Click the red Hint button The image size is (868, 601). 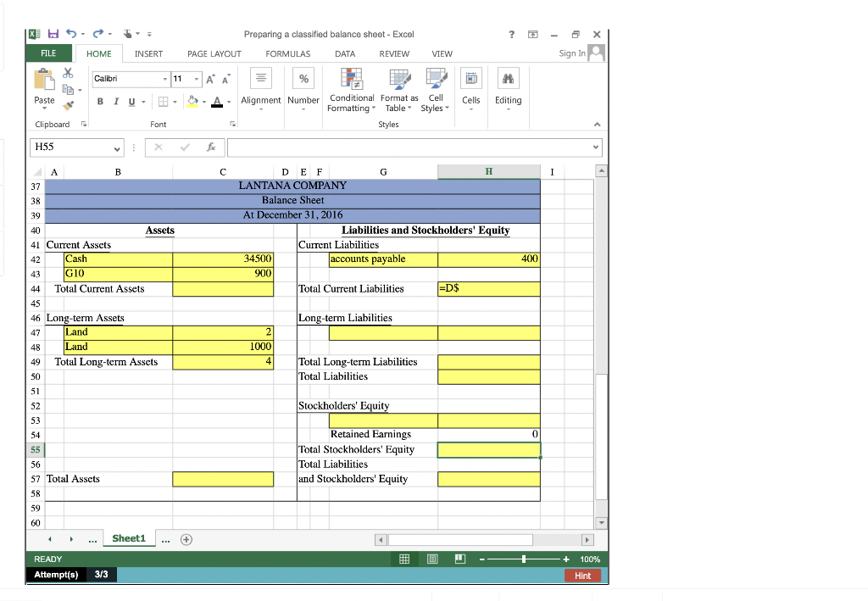coord(582,575)
